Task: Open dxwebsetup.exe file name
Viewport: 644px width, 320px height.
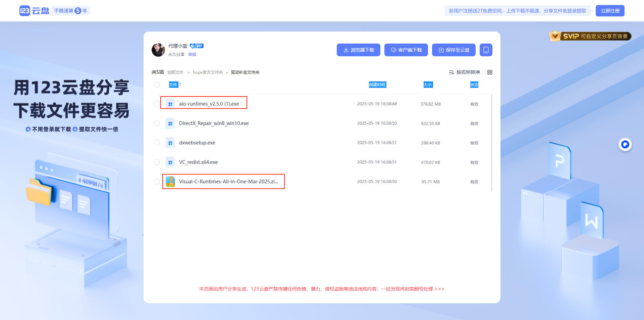Action: (x=197, y=143)
